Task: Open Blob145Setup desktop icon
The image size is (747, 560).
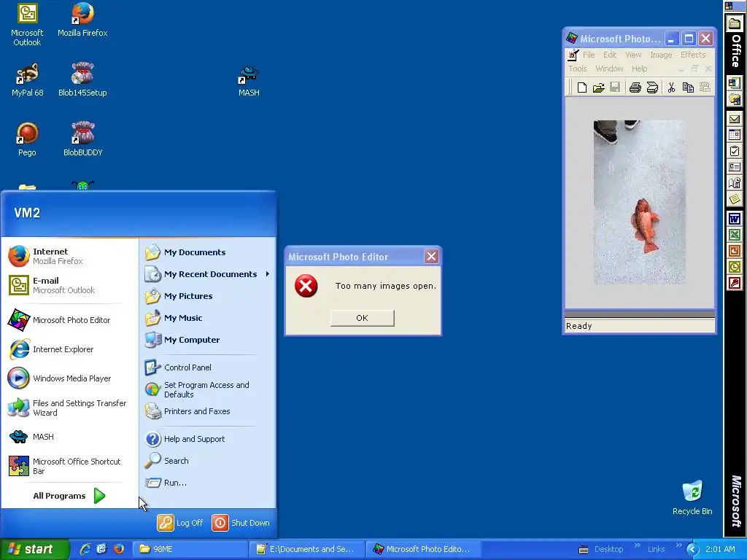Action: (x=82, y=79)
